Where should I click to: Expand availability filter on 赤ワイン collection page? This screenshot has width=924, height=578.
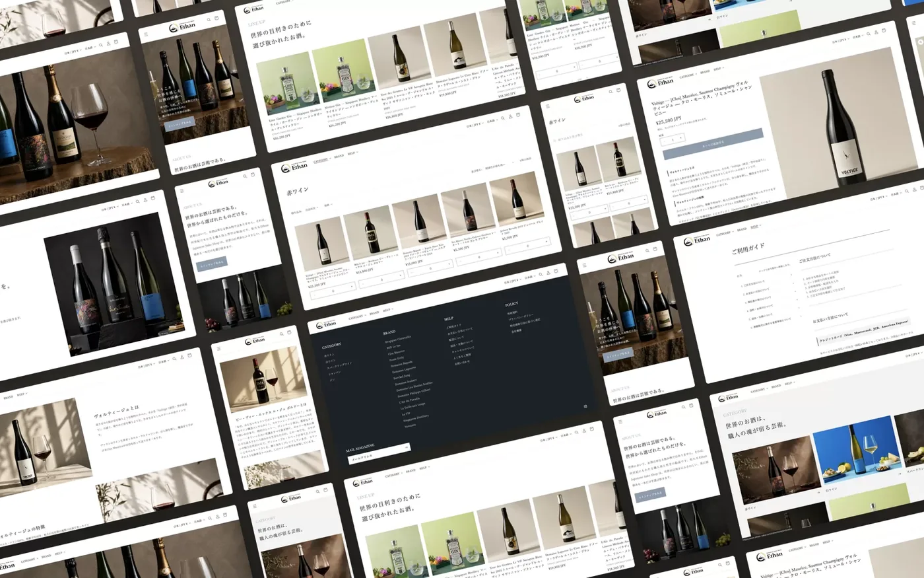point(312,208)
